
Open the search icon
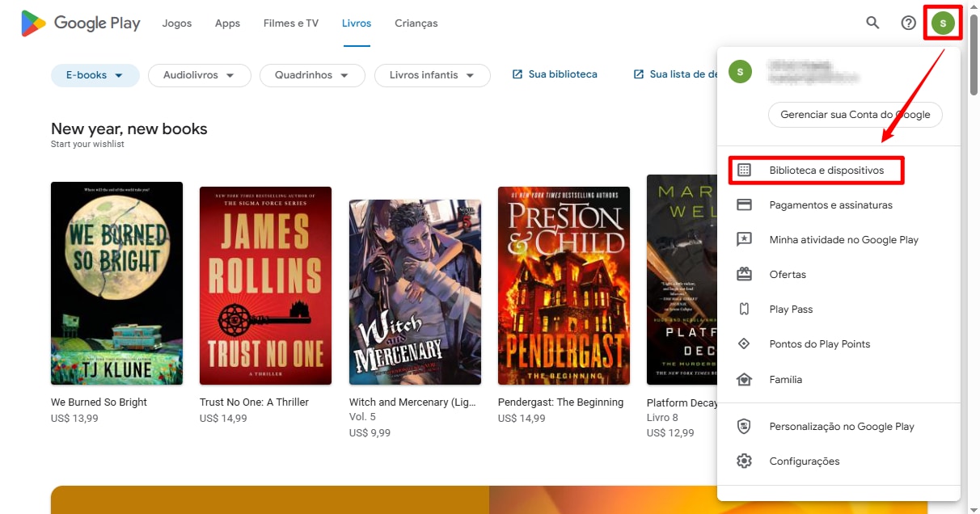872,23
